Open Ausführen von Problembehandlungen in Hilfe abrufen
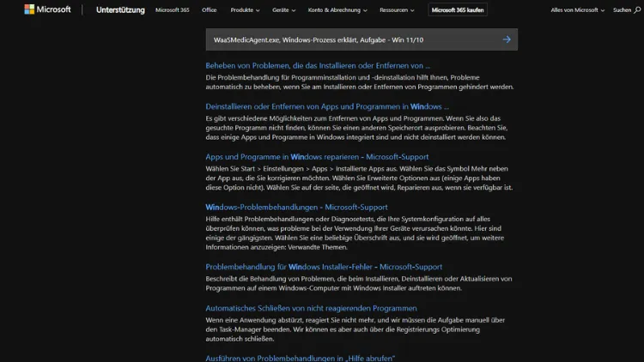644x362 pixels. coord(301,358)
